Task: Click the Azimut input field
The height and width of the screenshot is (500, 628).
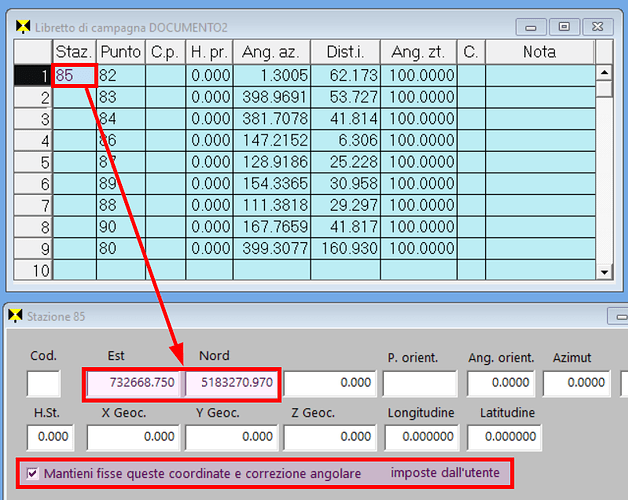Action: [577, 383]
